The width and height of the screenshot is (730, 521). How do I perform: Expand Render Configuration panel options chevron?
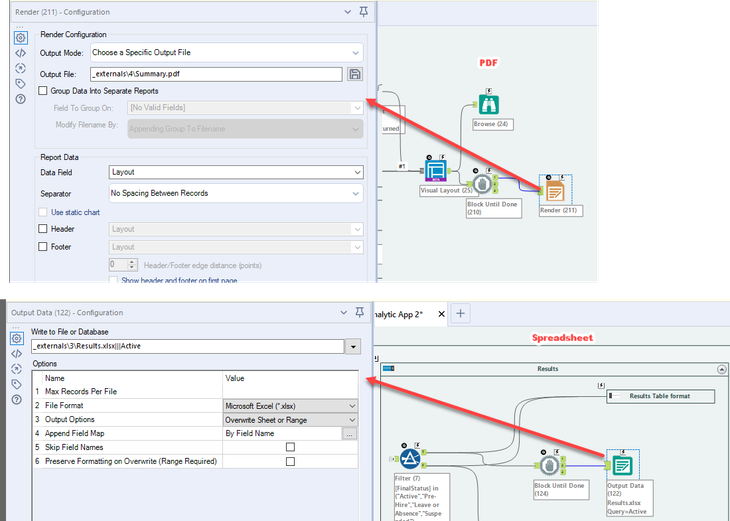tap(347, 12)
